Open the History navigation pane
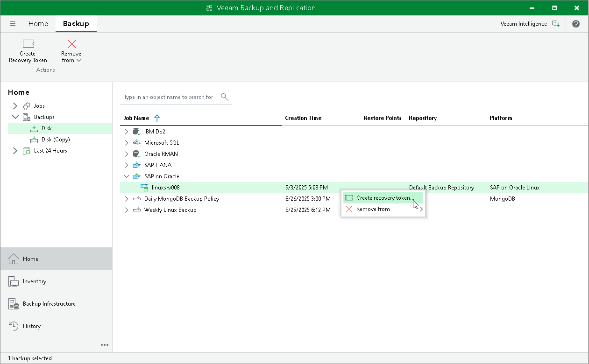 click(56, 326)
